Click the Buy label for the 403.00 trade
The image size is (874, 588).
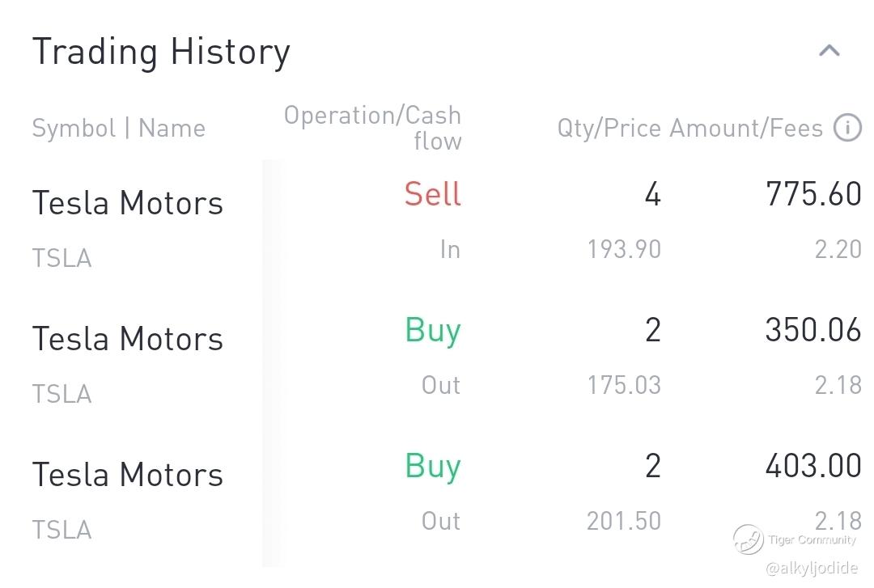(433, 467)
